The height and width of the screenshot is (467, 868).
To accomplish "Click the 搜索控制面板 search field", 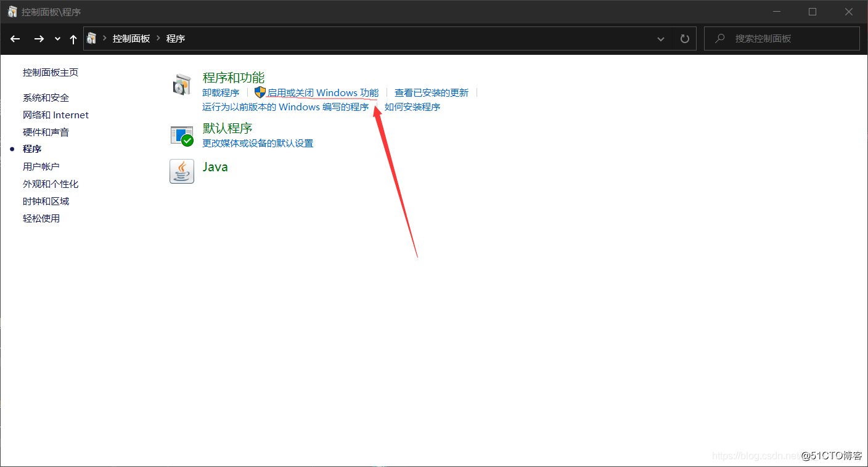I will pos(782,38).
